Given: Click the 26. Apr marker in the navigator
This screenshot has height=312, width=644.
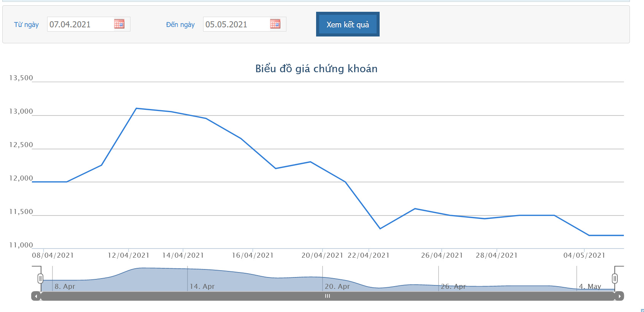Looking at the screenshot, I should 453,286.
